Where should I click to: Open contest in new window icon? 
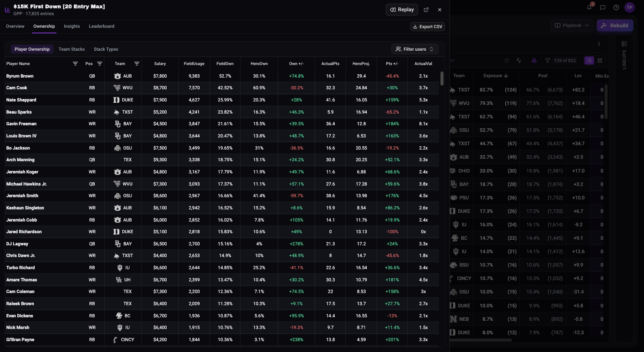tap(426, 10)
